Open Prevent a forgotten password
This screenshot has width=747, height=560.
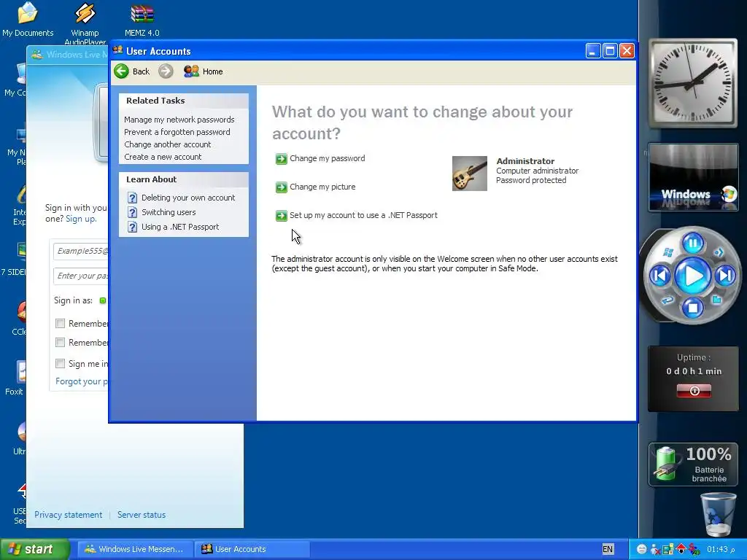coord(177,132)
